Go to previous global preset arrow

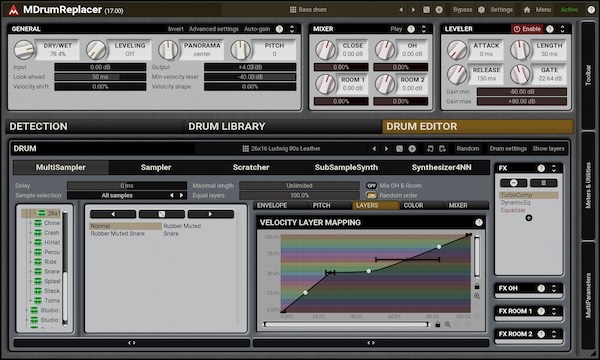point(401,10)
